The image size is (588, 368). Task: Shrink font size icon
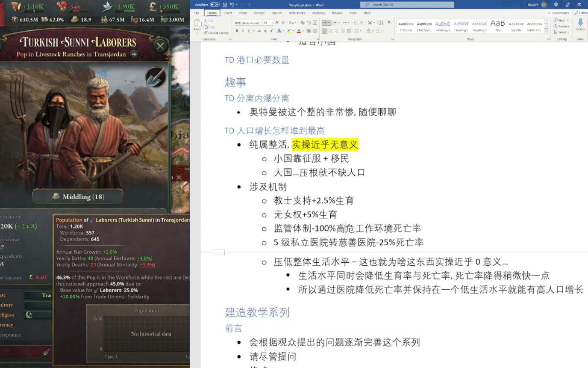[x=283, y=23]
